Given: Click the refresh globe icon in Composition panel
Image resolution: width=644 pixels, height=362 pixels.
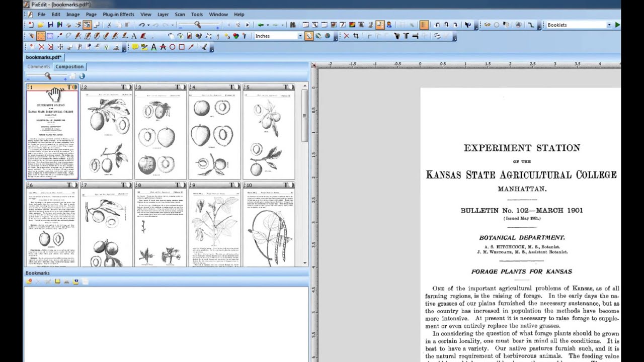Looking at the screenshot, I should [82, 76].
